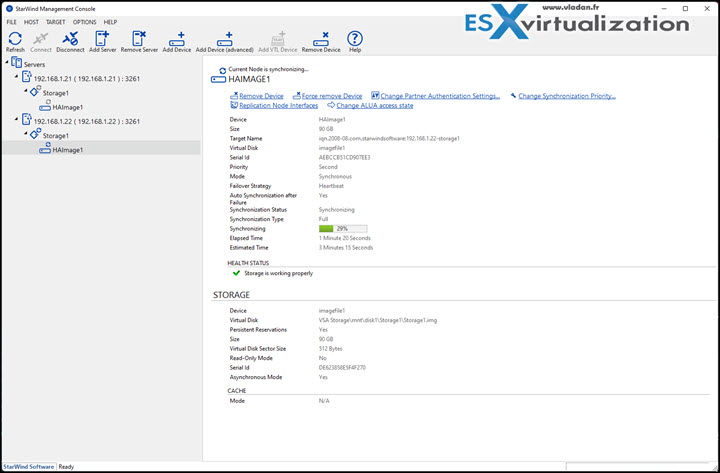Open the HELP menu
720x473 pixels.
tap(110, 22)
